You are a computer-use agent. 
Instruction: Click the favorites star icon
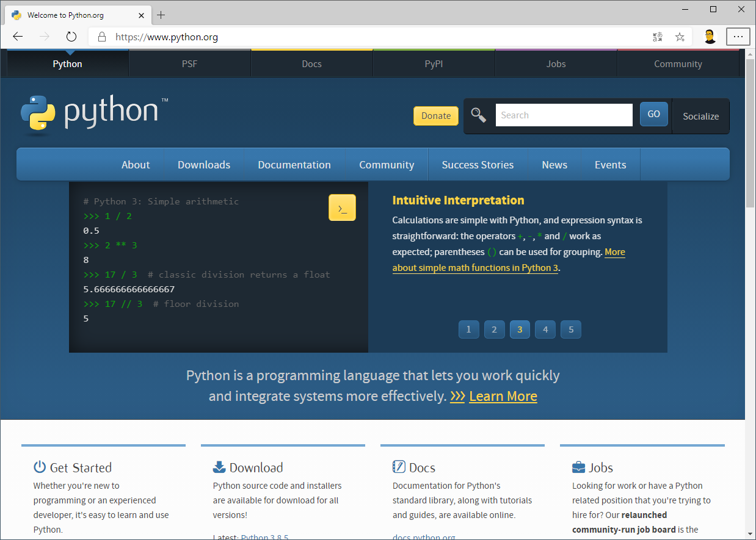tap(680, 37)
